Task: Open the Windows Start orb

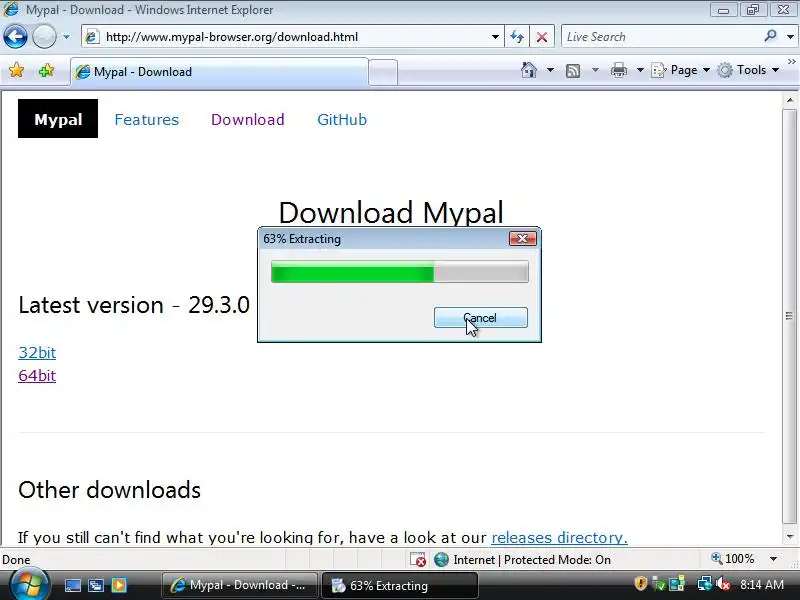Action: coord(29,584)
